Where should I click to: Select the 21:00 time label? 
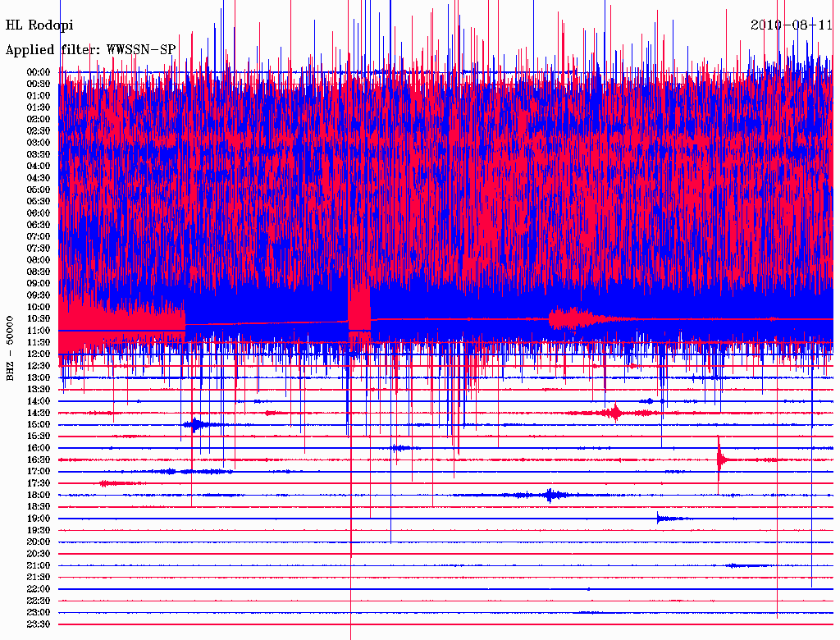point(39,565)
